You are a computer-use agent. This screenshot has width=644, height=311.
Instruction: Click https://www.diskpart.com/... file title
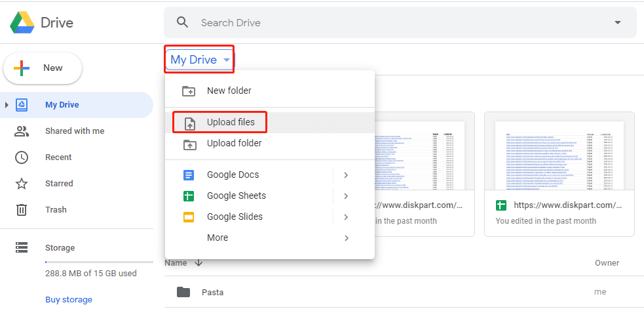pos(568,205)
